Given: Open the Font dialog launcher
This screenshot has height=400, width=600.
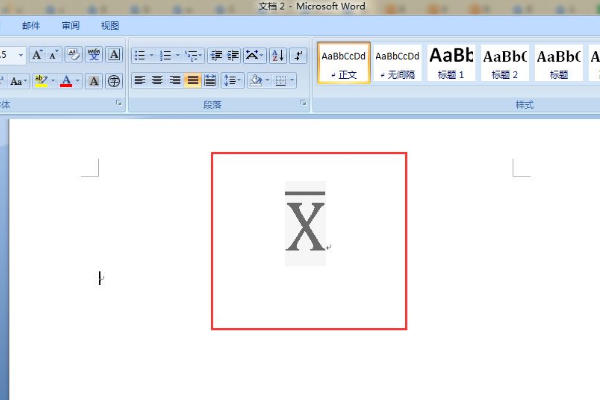Looking at the screenshot, I should (119, 103).
